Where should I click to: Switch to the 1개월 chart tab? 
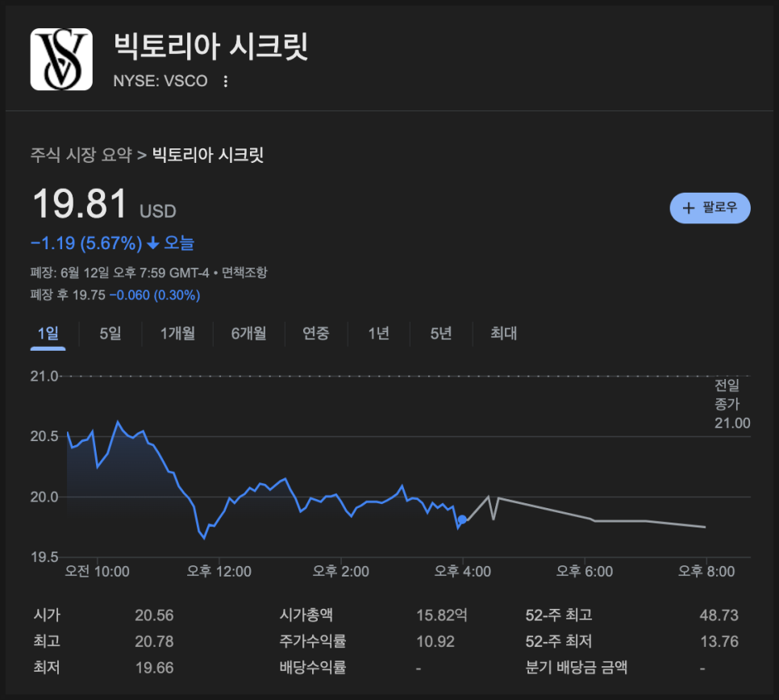click(177, 333)
